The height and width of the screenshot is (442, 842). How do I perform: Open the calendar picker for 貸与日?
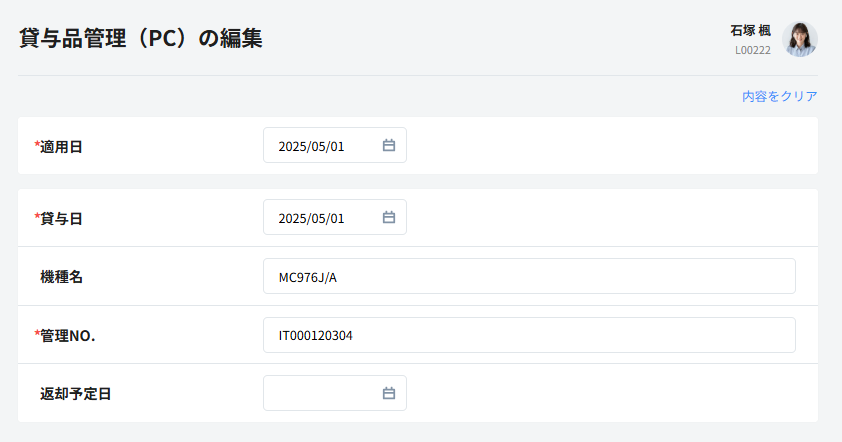coord(389,218)
